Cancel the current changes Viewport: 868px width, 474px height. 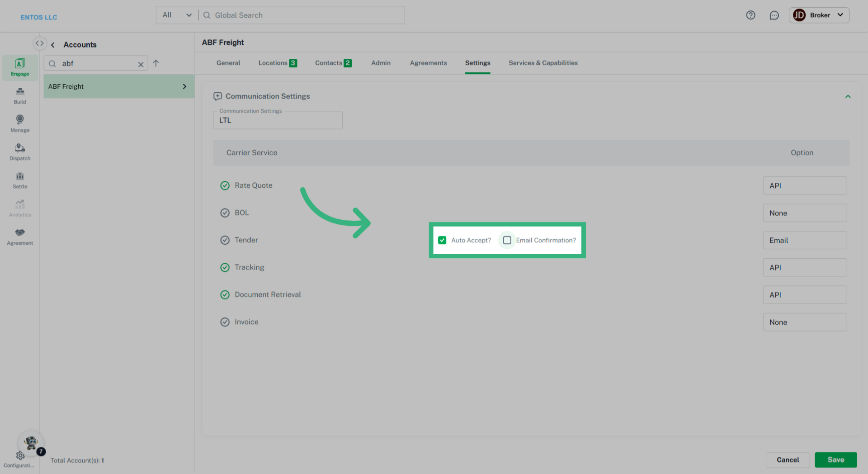click(788, 460)
